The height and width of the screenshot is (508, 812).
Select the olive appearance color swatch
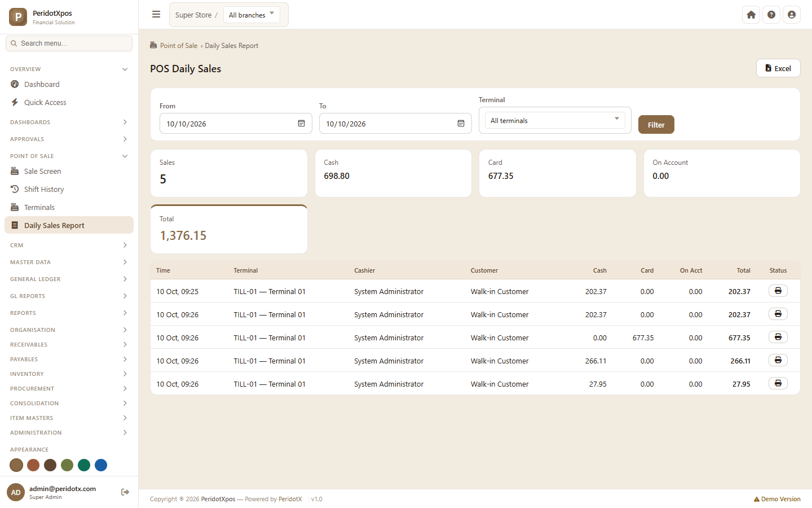click(67, 465)
